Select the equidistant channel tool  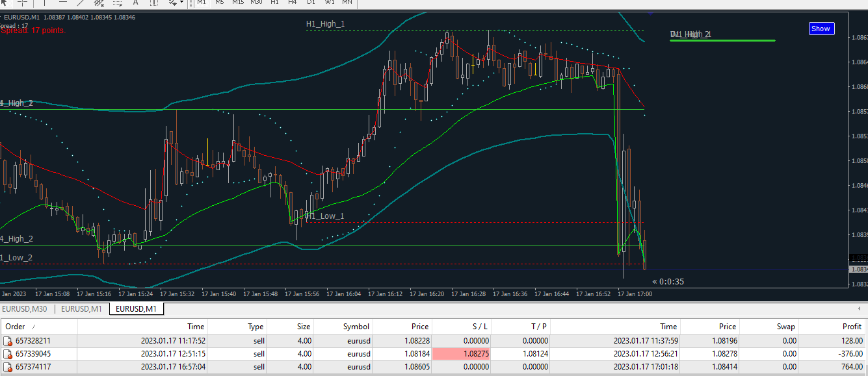[x=99, y=3]
